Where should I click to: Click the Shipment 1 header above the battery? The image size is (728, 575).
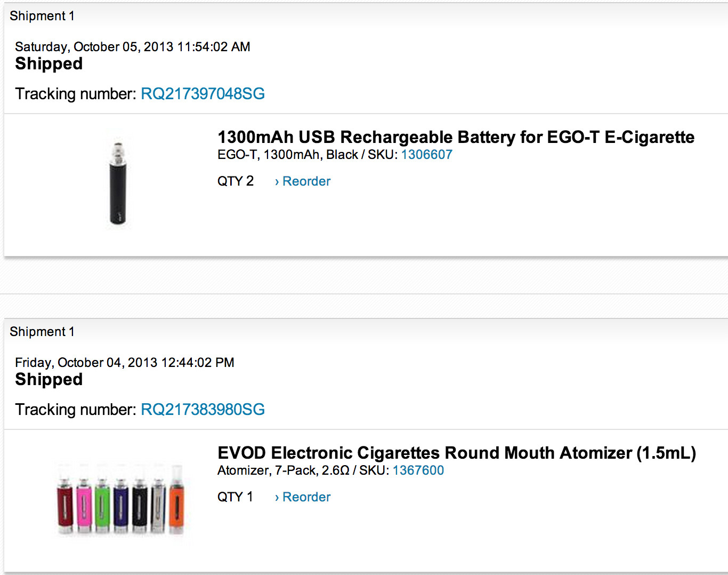(x=42, y=16)
